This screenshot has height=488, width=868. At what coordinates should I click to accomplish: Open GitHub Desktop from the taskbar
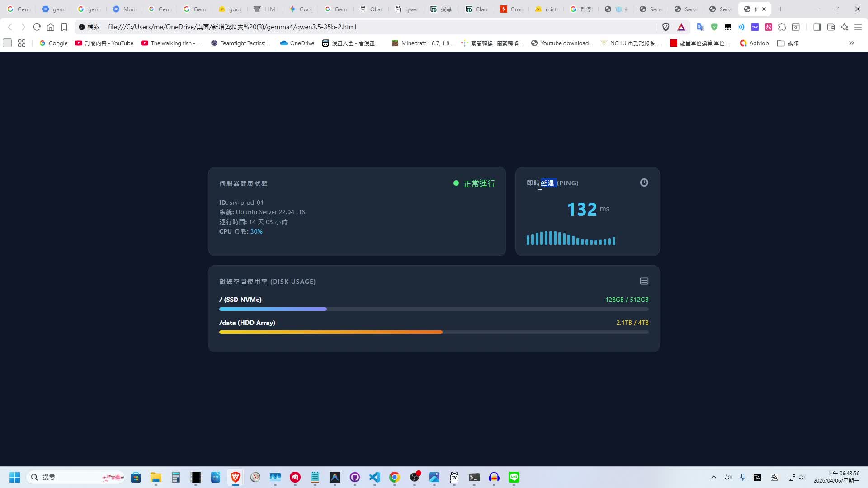pos(355,477)
